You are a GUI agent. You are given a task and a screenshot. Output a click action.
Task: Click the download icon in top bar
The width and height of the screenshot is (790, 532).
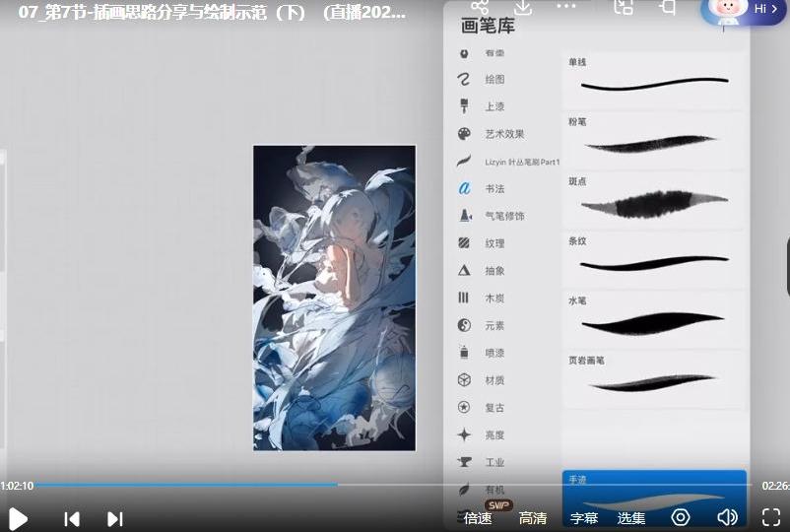click(523, 7)
